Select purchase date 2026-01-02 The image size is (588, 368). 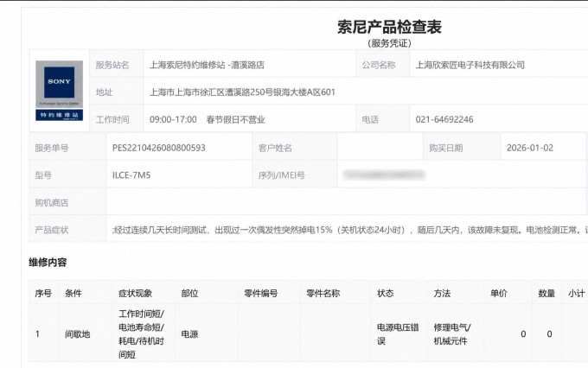530,148
